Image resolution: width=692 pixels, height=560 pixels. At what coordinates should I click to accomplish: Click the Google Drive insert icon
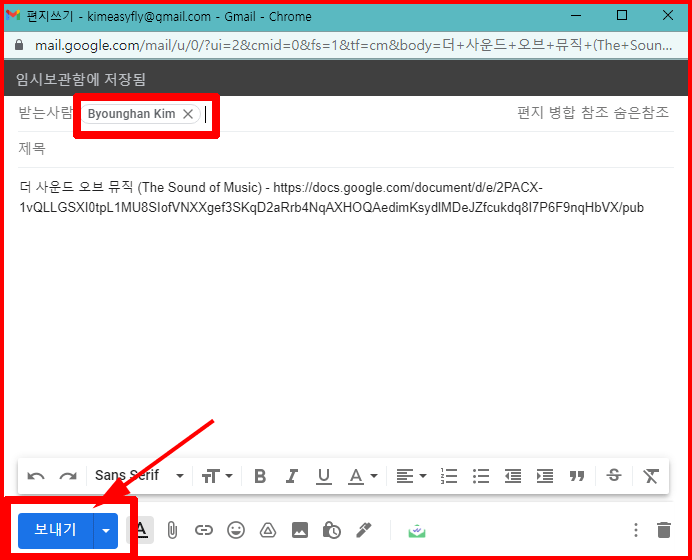[x=267, y=530]
